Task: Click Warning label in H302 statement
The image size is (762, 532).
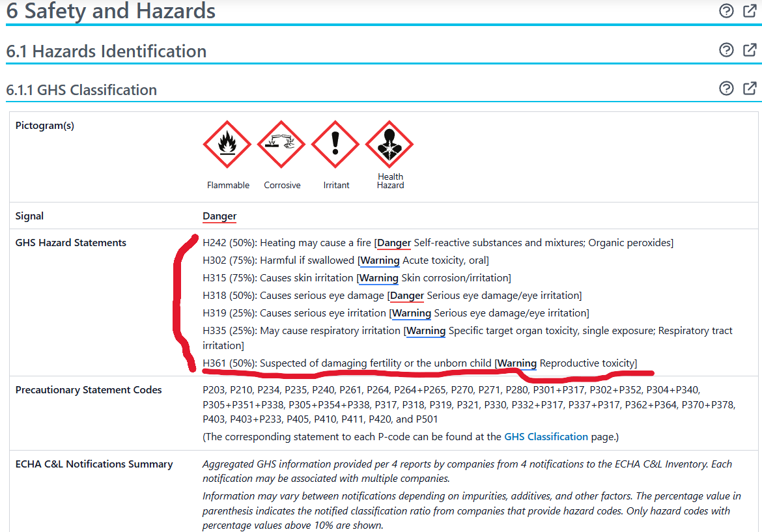Action: 380,260
